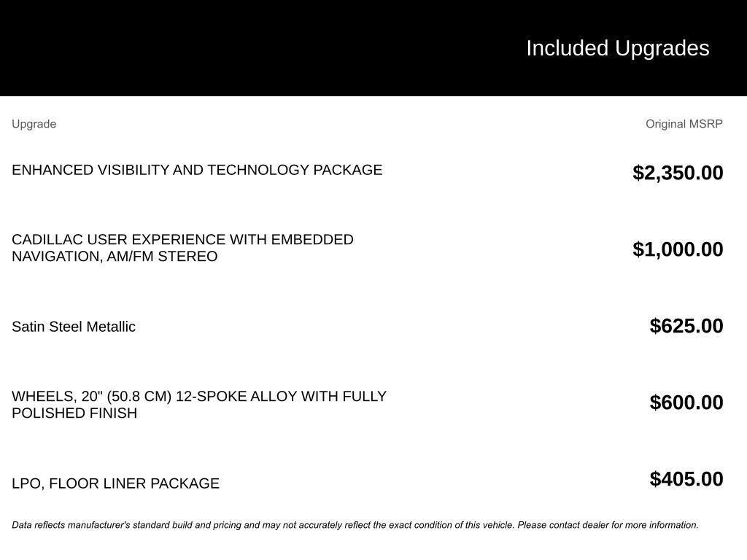Screen dimensions: 747x560
Task: Click the $625.00 price
Action: pyautogui.click(x=686, y=326)
